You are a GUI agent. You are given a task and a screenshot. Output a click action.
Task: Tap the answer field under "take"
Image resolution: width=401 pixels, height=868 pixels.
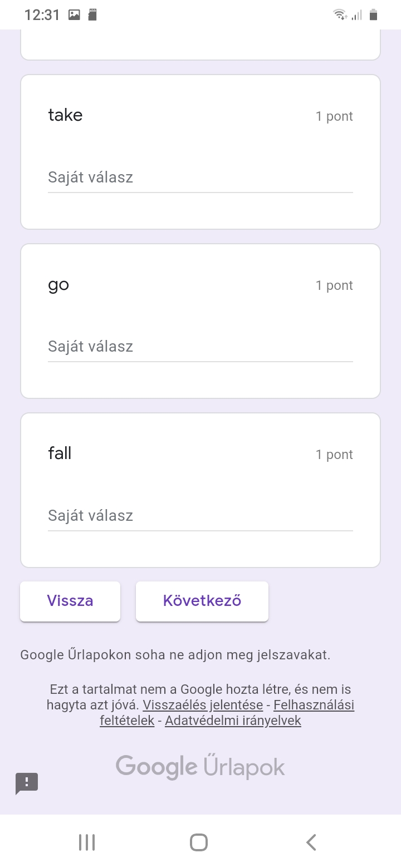(x=200, y=178)
